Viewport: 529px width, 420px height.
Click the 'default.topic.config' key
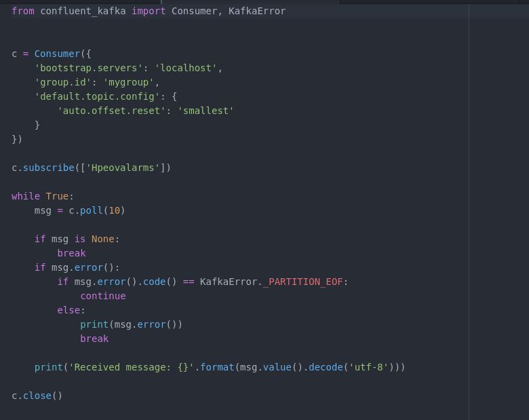coord(98,96)
